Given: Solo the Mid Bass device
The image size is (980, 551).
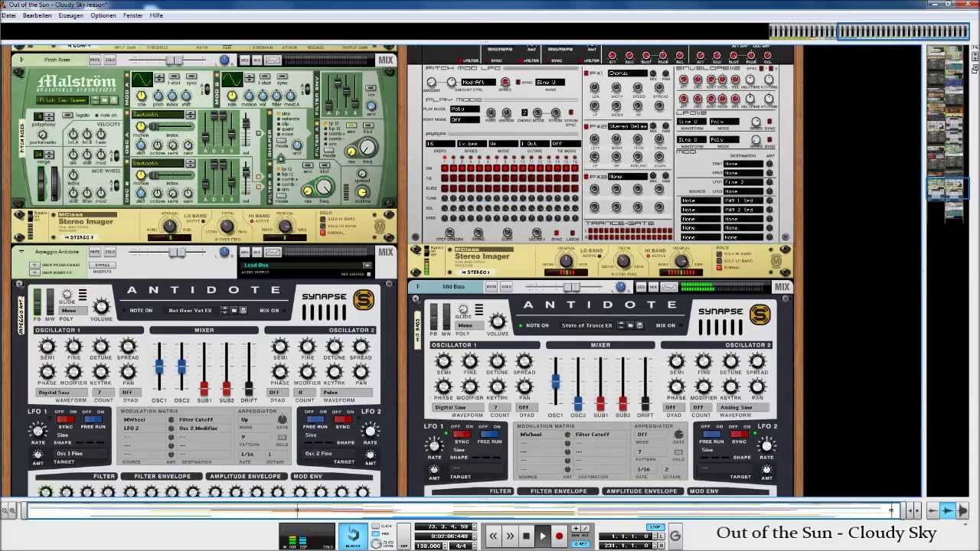Looking at the screenshot, I should tap(506, 287).
